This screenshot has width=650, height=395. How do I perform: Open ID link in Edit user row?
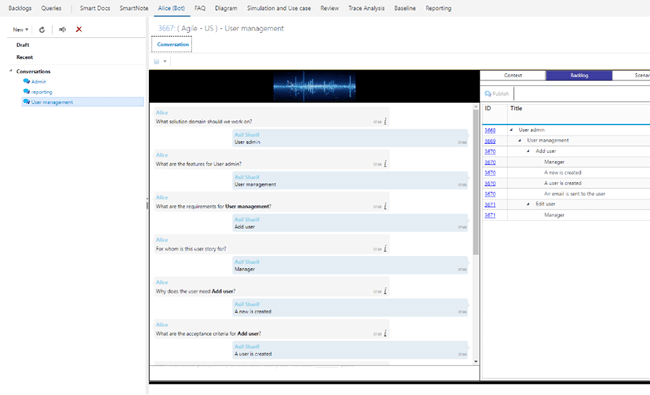490,205
